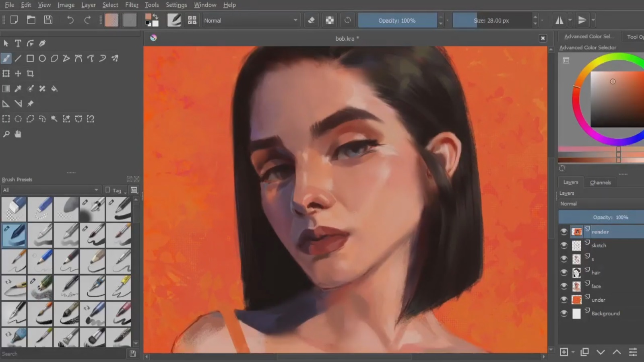Viewport: 644px width, 362px height.
Task: Hide the under layer
Action: (x=564, y=300)
